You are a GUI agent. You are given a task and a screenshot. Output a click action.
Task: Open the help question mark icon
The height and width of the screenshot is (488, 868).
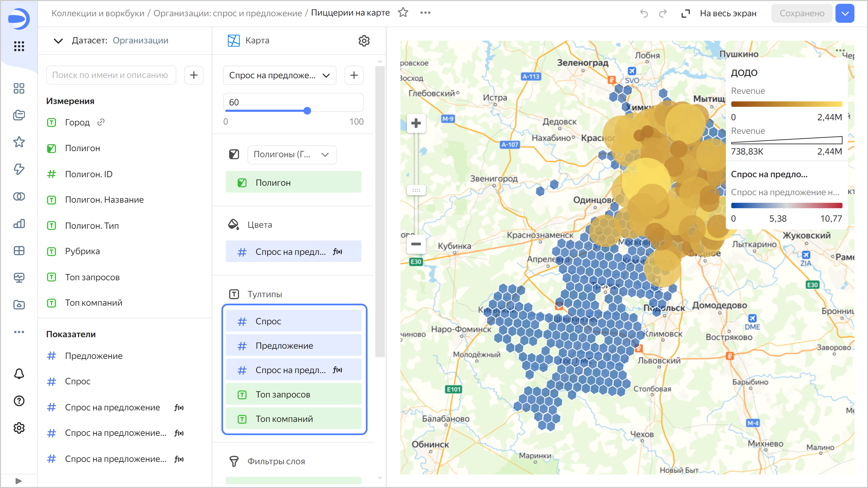(x=19, y=401)
